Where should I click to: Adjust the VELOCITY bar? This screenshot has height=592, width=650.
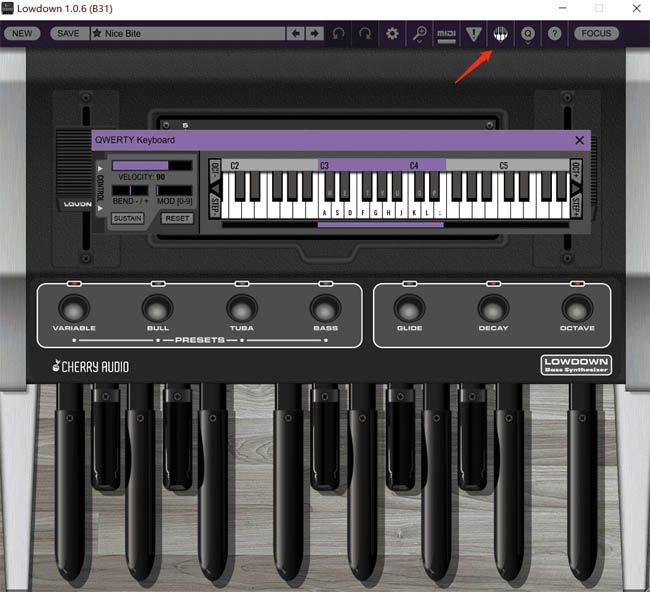click(x=152, y=165)
